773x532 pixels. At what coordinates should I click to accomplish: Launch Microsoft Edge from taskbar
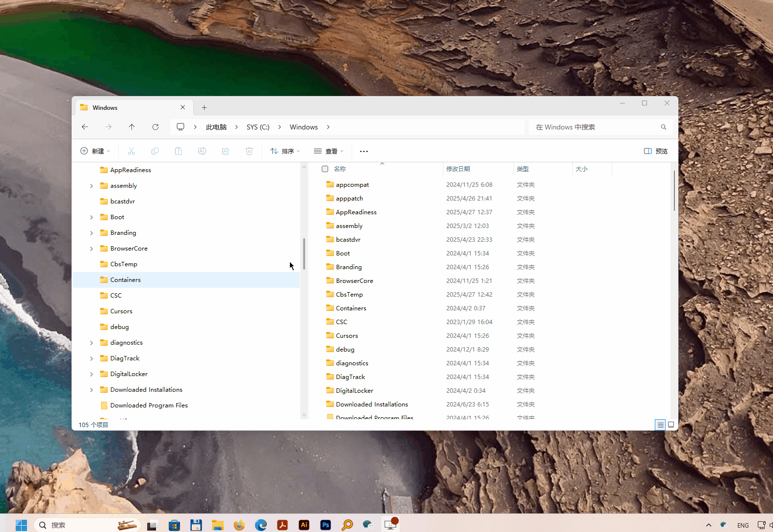(261, 525)
